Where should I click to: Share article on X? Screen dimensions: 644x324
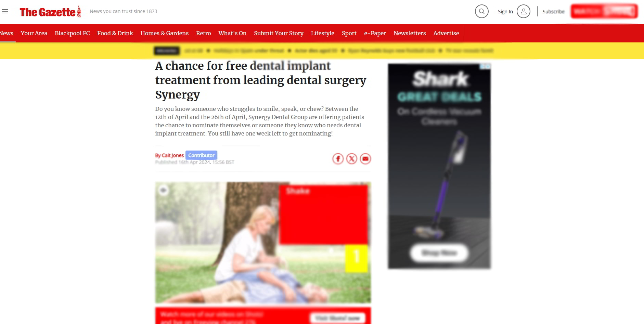[x=351, y=159]
